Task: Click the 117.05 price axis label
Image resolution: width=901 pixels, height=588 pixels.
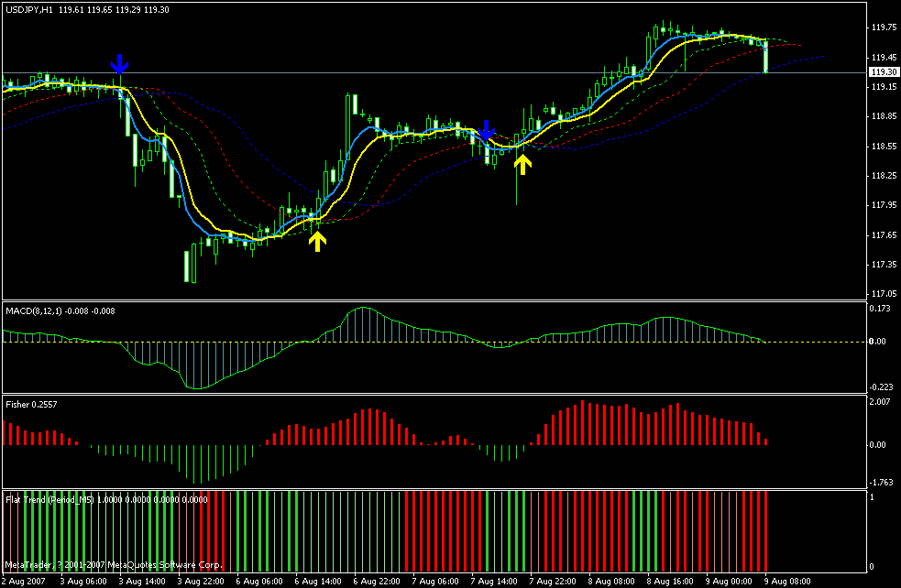Action: pyautogui.click(x=883, y=294)
